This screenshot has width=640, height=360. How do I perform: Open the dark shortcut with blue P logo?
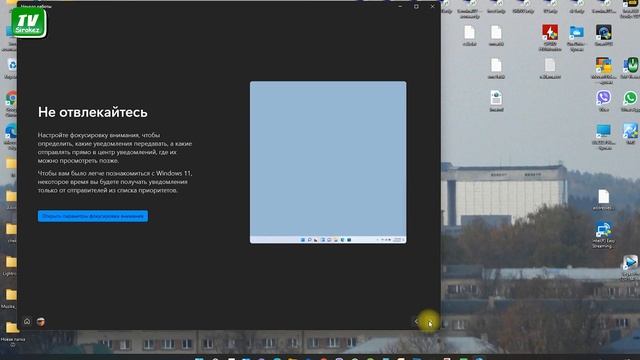(x=603, y=35)
